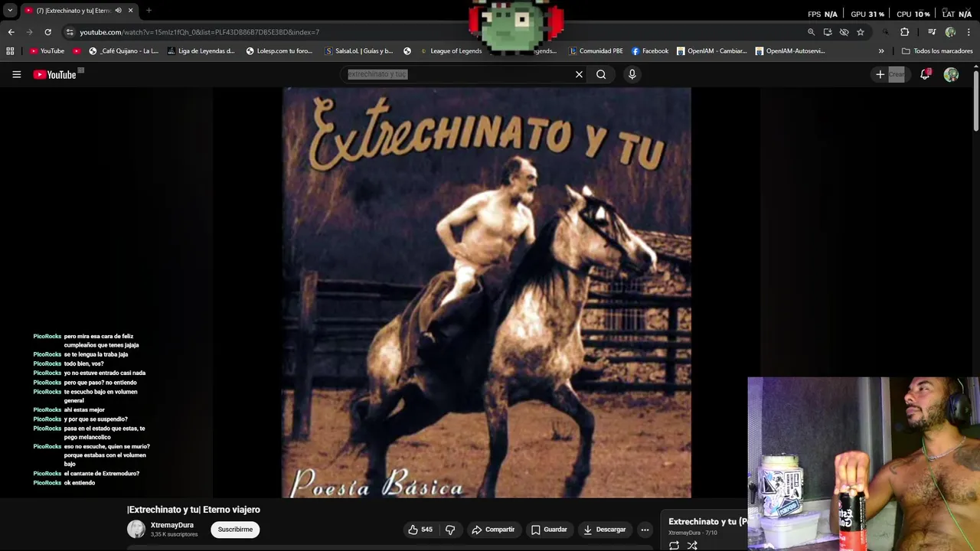
Task: Click the Extrechinato y tu playlist title
Action: pyautogui.click(x=707, y=522)
